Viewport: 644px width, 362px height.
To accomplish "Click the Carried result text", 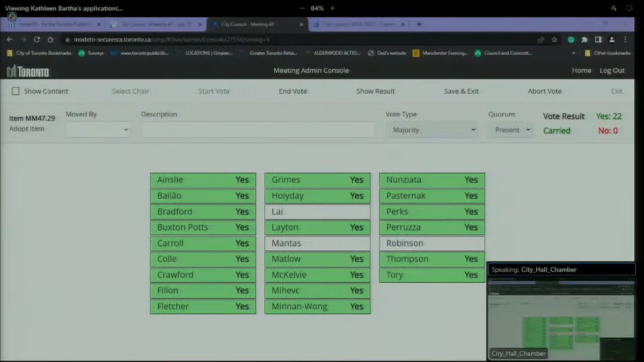I will click(557, 131).
